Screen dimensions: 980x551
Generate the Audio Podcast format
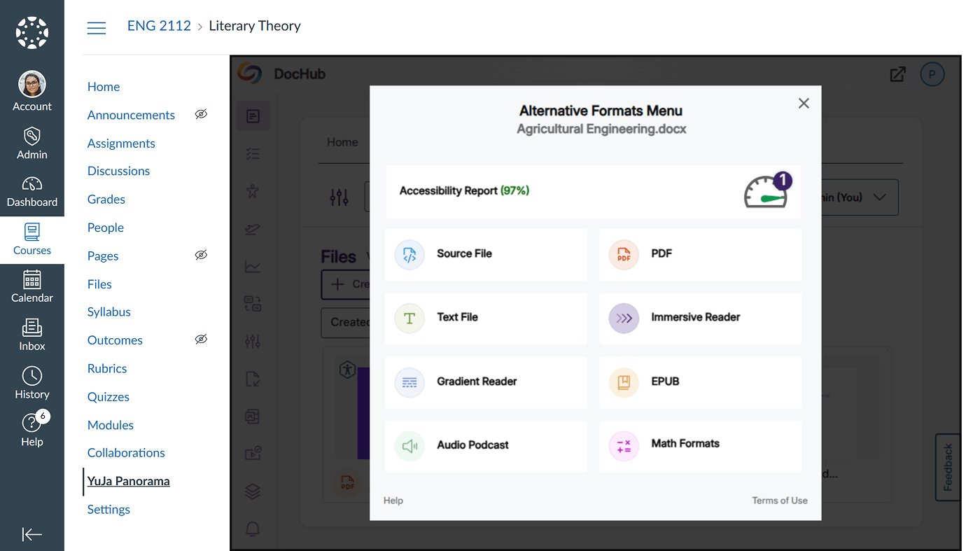coord(486,446)
